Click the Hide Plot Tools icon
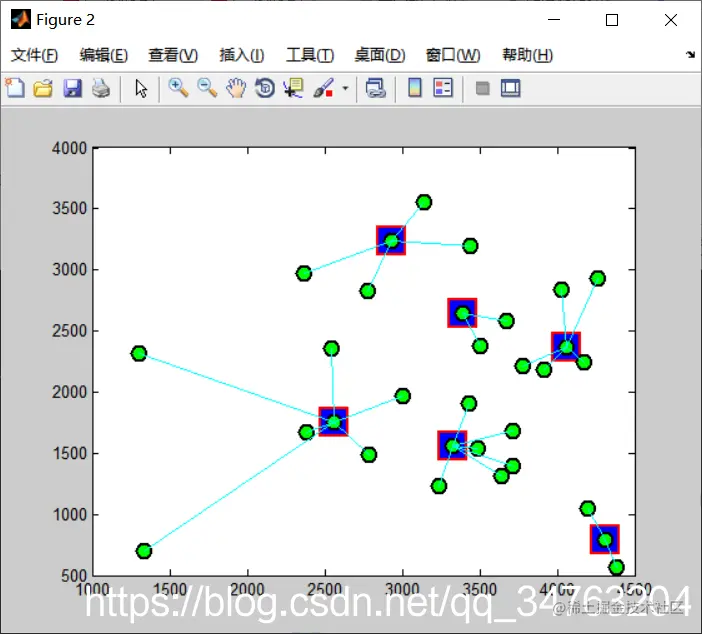The image size is (702, 634). click(482, 88)
